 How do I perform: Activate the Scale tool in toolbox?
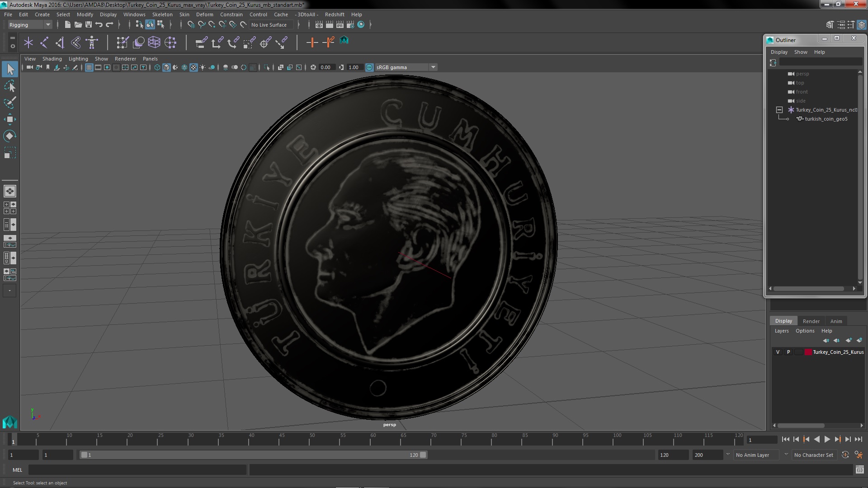tap(10, 153)
